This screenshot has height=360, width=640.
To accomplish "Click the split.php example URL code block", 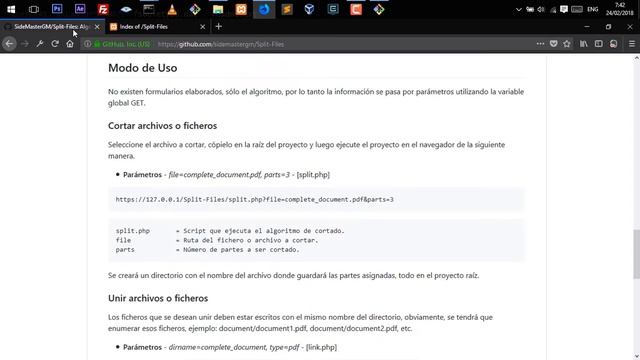I will 316,200.
